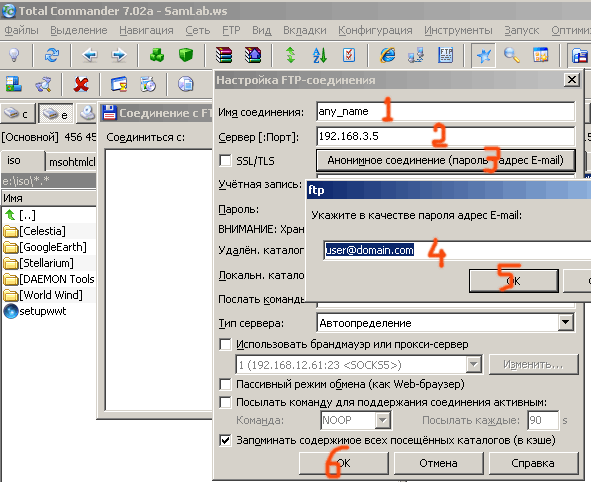Click the FTP document toolbar icon
Image resolution: width=591 pixels, height=482 pixels.
446,55
